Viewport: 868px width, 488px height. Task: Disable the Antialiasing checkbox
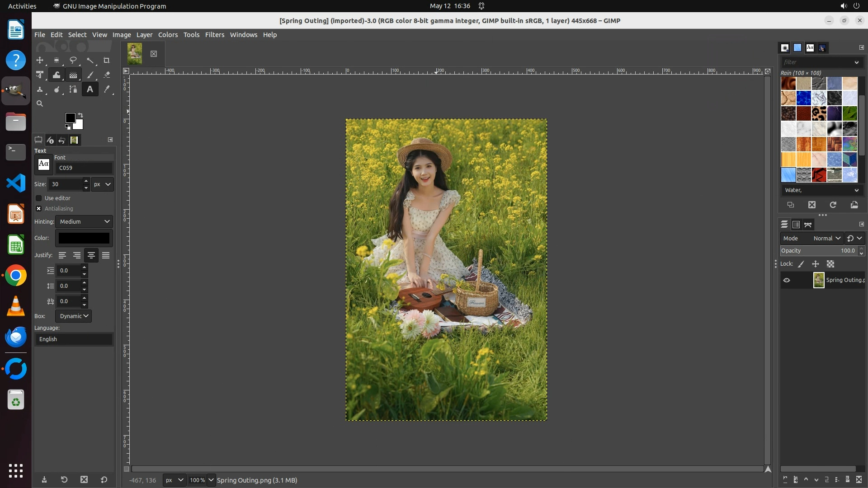tap(39, 208)
